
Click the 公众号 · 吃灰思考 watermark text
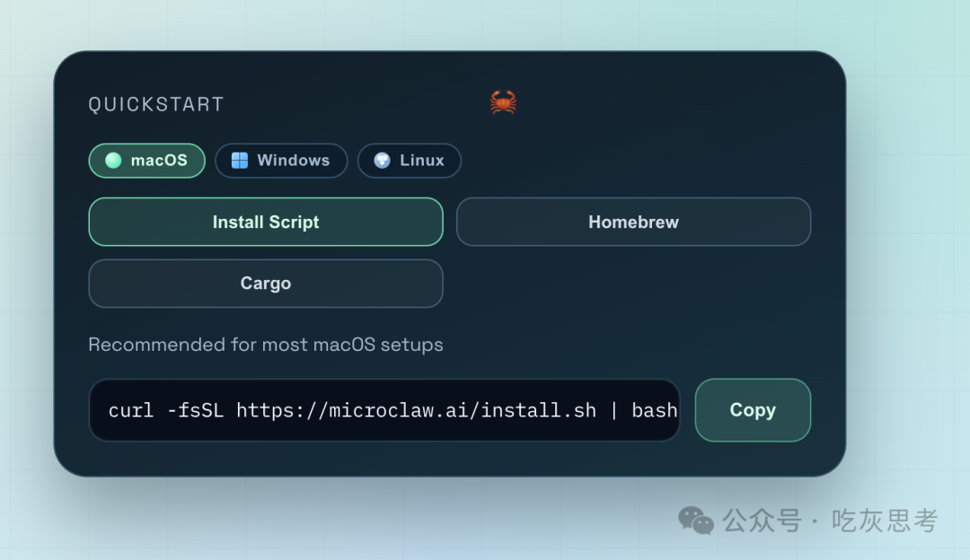831,521
